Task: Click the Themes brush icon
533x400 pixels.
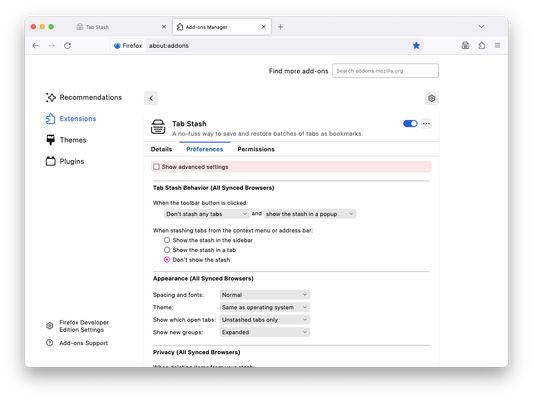Action: tap(50, 140)
